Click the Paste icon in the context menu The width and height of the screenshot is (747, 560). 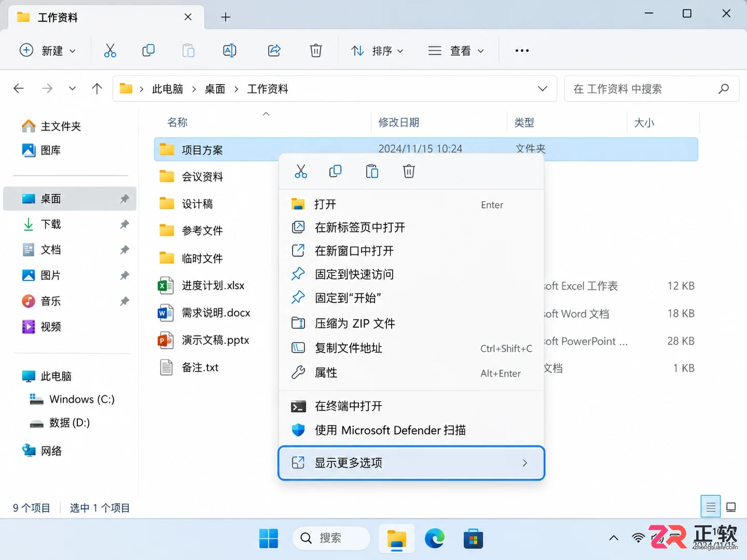[372, 171]
